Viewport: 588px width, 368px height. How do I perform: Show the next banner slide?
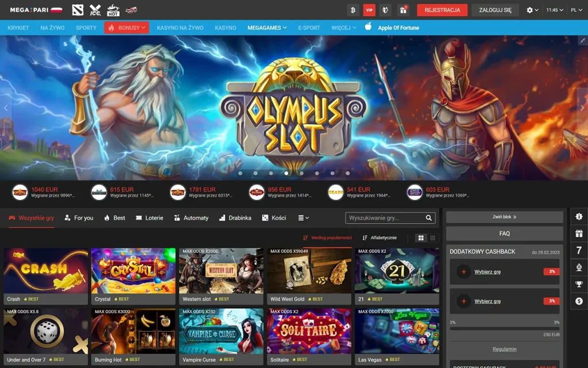582,108
